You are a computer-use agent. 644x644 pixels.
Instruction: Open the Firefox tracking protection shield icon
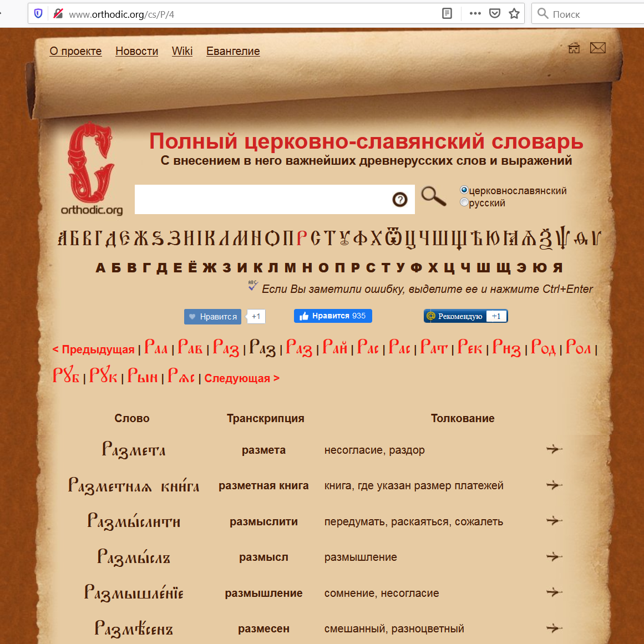click(x=38, y=14)
